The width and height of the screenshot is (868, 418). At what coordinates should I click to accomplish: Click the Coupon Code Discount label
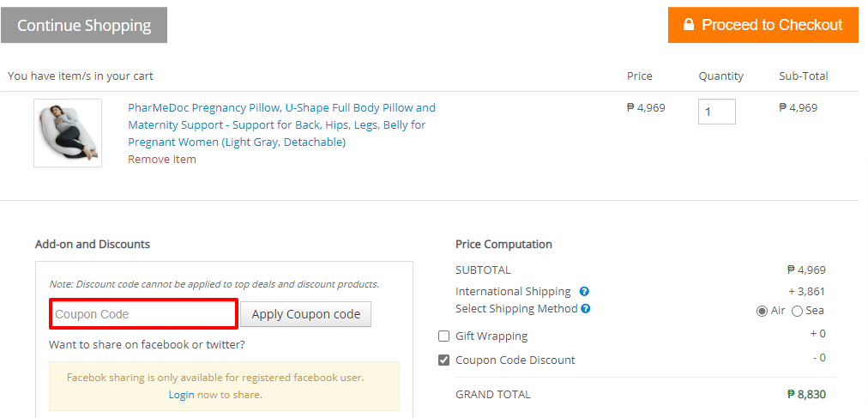pyautogui.click(x=515, y=360)
